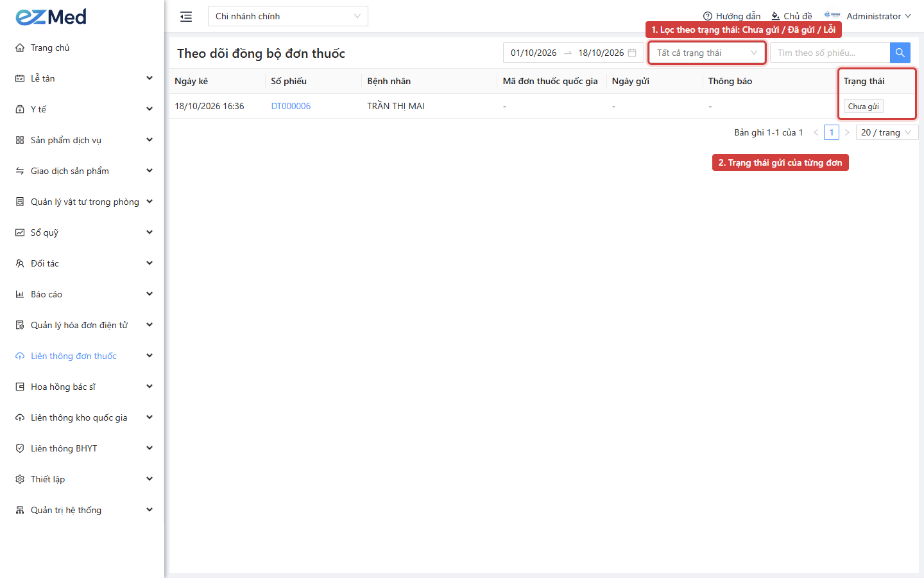
Task: Go to Trang chủ home icon
Action: [20, 48]
